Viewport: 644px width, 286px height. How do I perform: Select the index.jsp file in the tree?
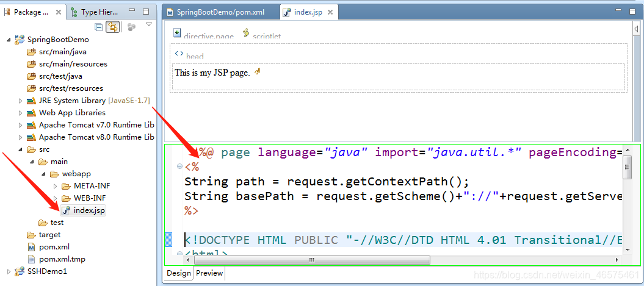(x=83, y=210)
